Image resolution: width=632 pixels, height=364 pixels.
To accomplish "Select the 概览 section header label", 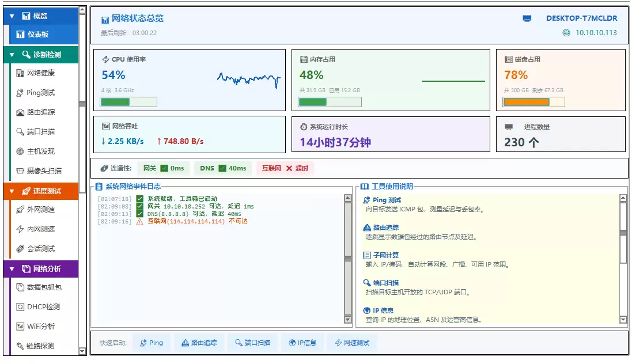I will coord(40,16).
